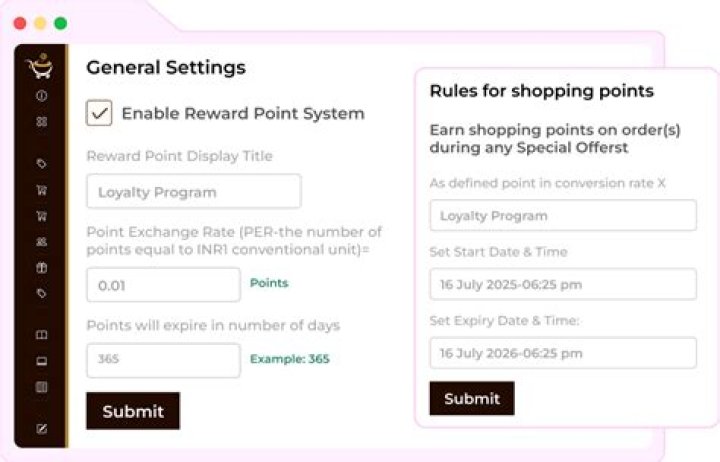Open the Set Start Date & Time field

pos(563,284)
